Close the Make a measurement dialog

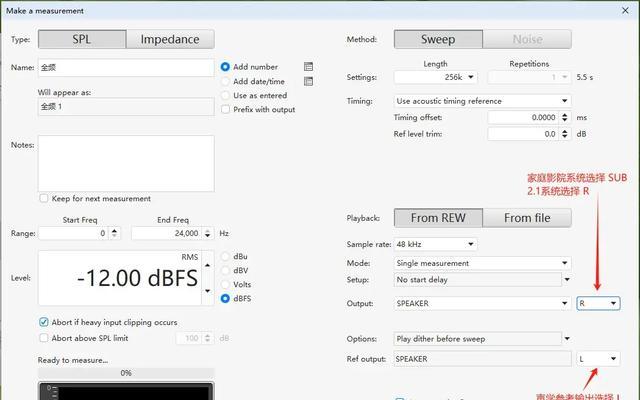pos(625,11)
